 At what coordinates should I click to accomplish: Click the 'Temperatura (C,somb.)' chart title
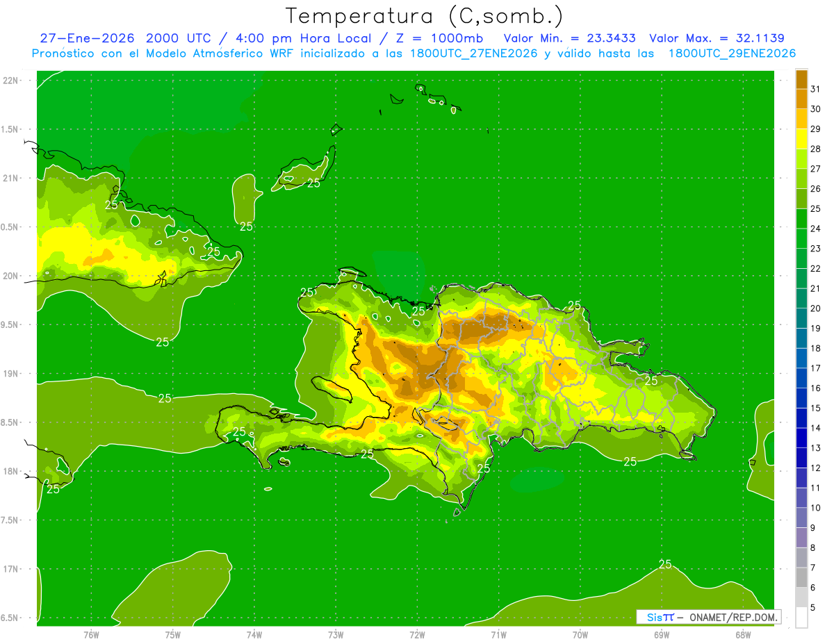pos(424,15)
